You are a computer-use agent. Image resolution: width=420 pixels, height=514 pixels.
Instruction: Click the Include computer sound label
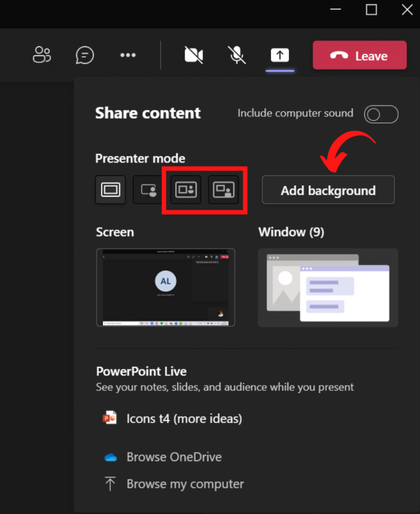[x=296, y=113]
